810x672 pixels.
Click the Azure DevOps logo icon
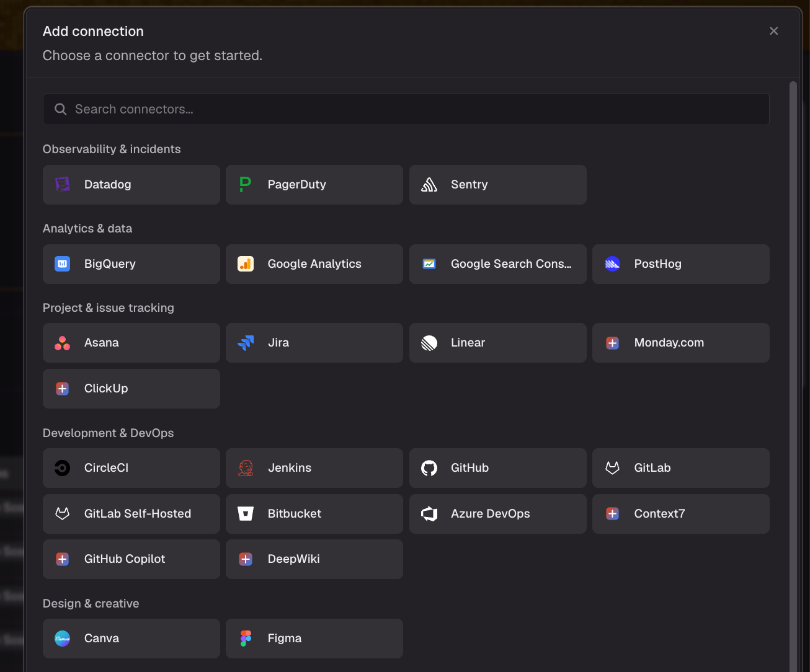[429, 514]
